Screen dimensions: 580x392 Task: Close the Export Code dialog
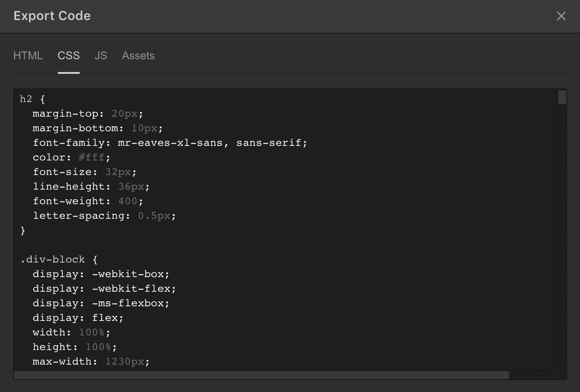[561, 16]
